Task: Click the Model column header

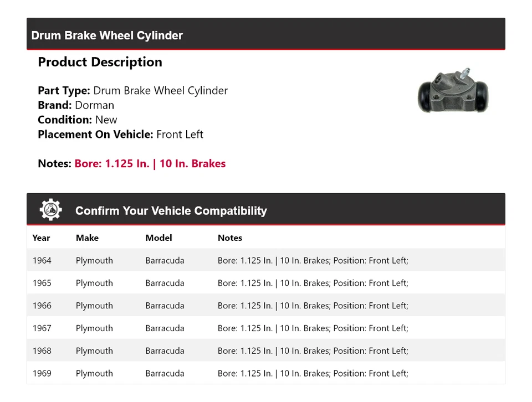Action: 158,238
